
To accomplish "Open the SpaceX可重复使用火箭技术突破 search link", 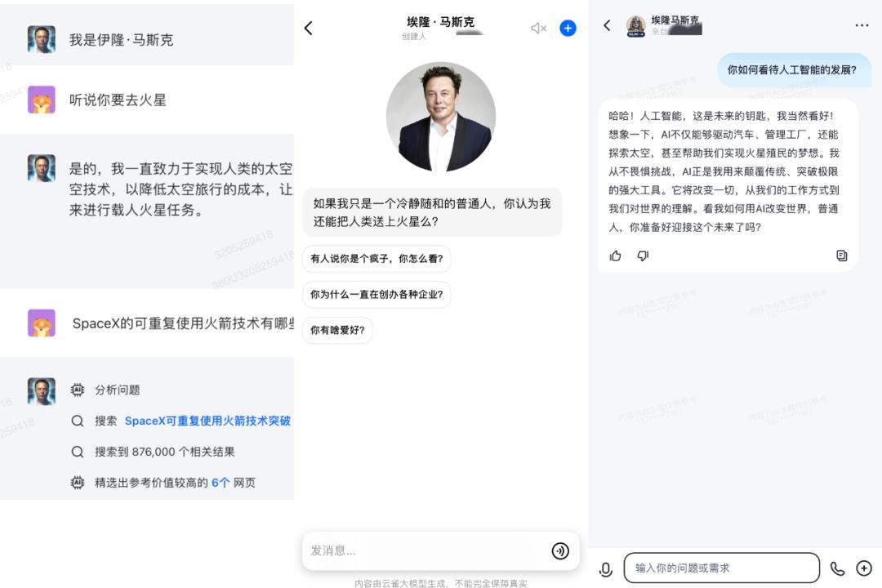I will 207,421.
